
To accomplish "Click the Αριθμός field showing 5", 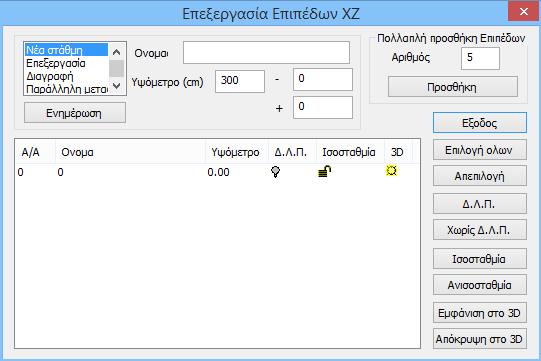I will coord(480,58).
